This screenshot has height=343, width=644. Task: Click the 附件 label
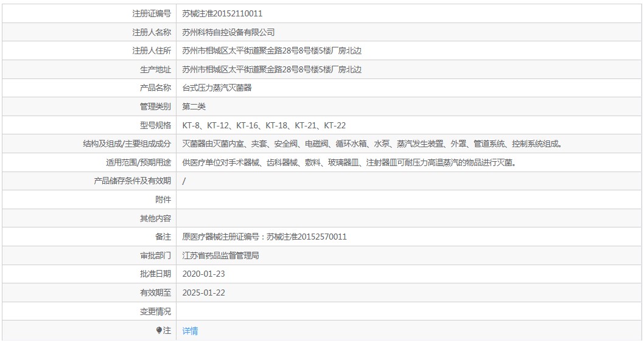(x=163, y=200)
